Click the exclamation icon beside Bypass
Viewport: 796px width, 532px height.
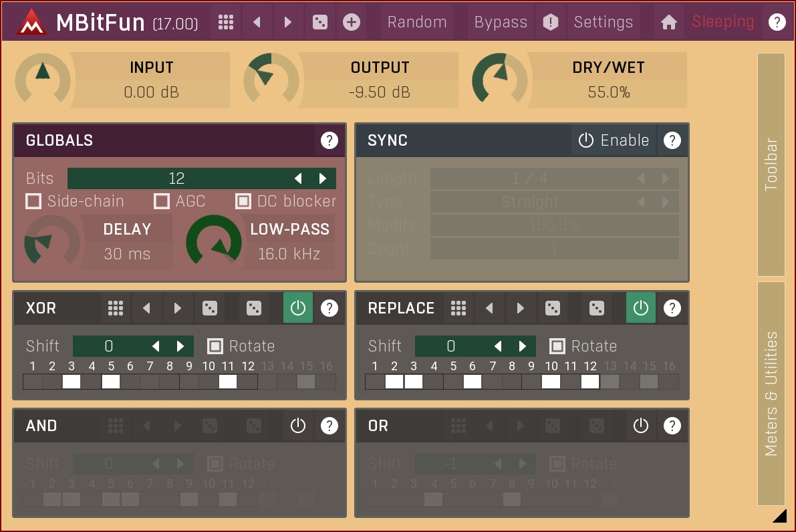[x=550, y=22]
